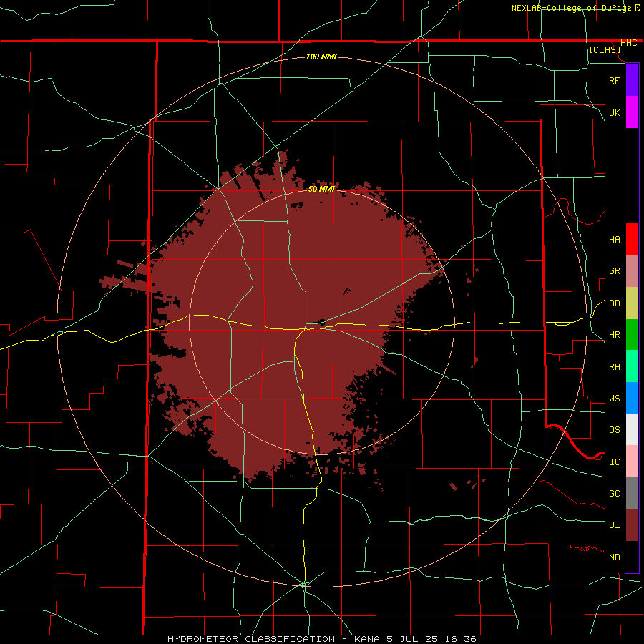Click the "HR" legend label
644x644 pixels.
[x=614, y=335]
